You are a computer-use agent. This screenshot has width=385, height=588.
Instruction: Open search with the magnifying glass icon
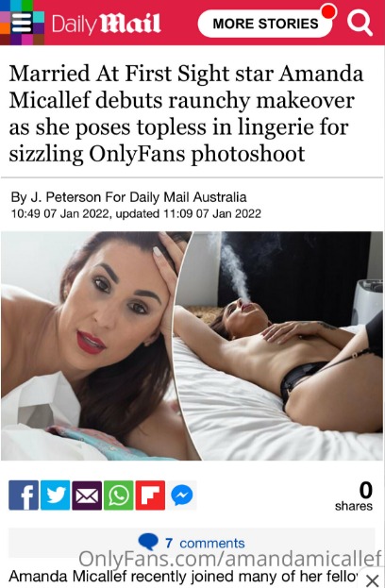[360, 23]
